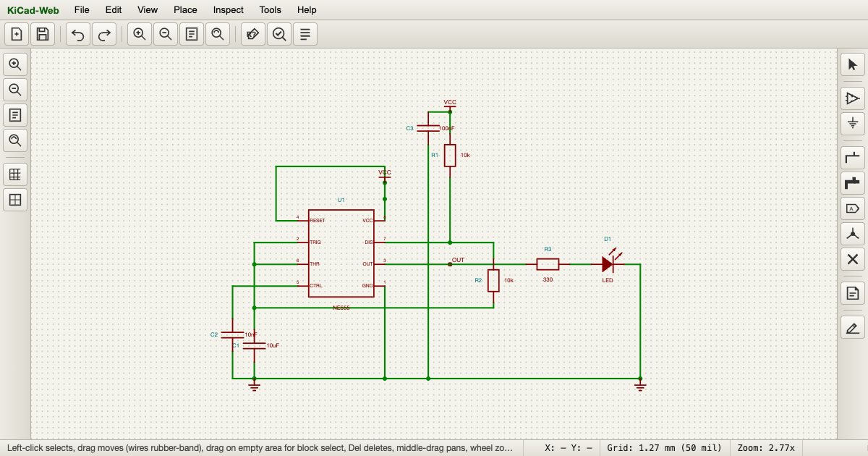Select the VCC power symbol above R1
This screenshot has width=868, height=456.
(450, 105)
